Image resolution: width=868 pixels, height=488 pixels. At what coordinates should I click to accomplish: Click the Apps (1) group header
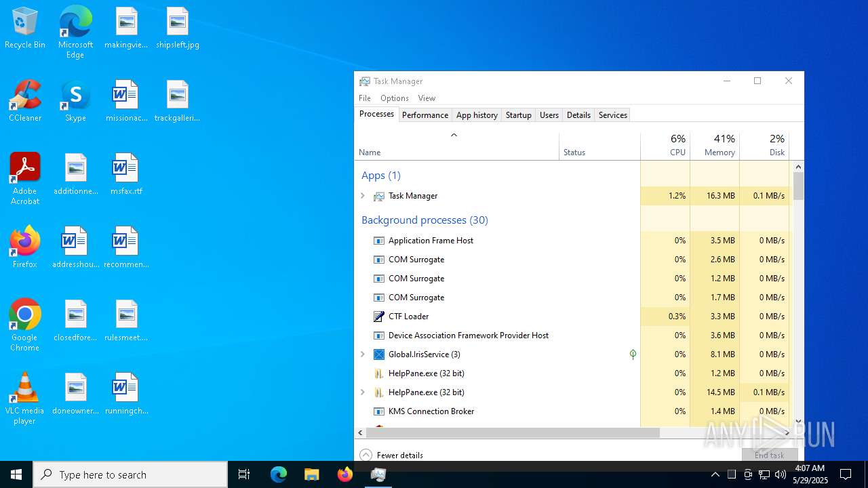click(381, 176)
